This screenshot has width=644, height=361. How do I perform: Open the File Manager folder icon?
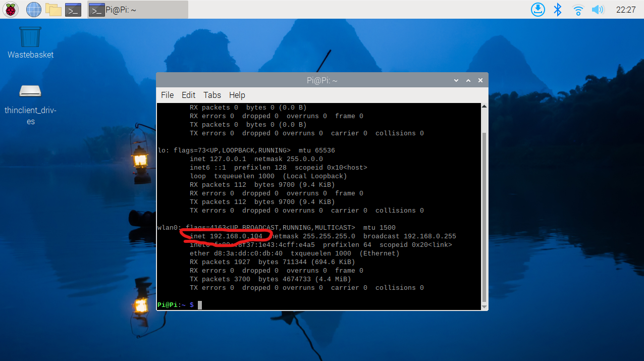(x=53, y=9)
